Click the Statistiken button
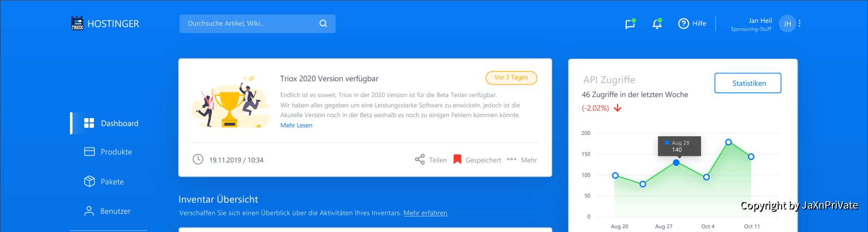 coord(748,83)
